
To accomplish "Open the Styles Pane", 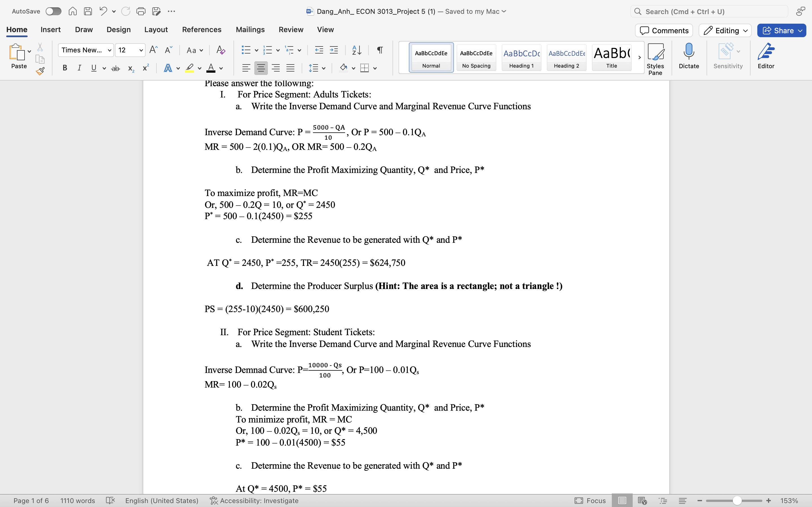I will [655, 59].
